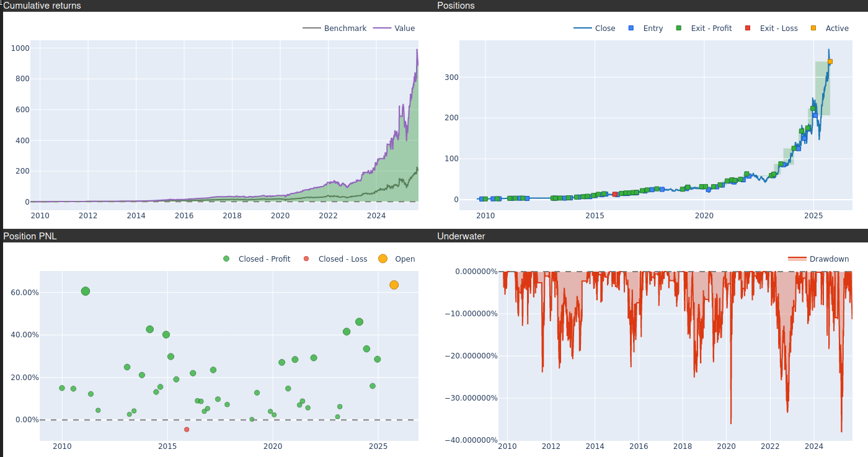The width and height of the screenshot is (868, 457).
Task: Click the red exit-loss square on the Positions chart
Action: point(615,194)
